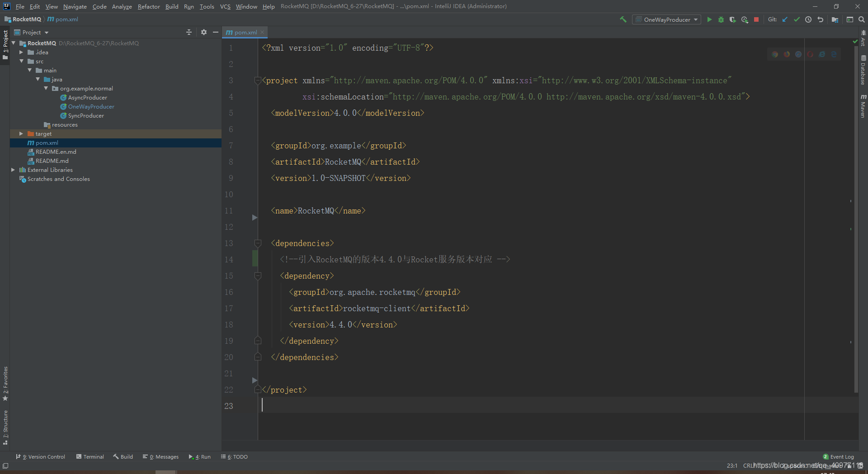Expand the .idea folder
The image size is (868, 474).
pos(21,52)
